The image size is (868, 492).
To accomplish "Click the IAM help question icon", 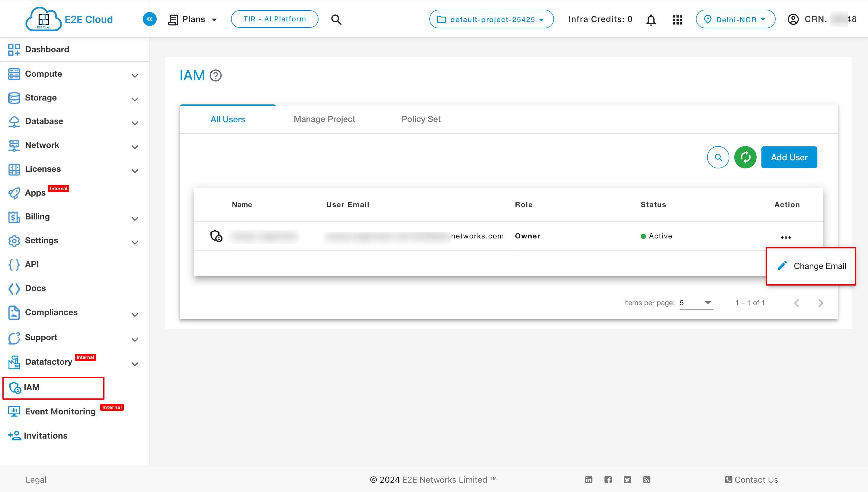I will 216,75.
